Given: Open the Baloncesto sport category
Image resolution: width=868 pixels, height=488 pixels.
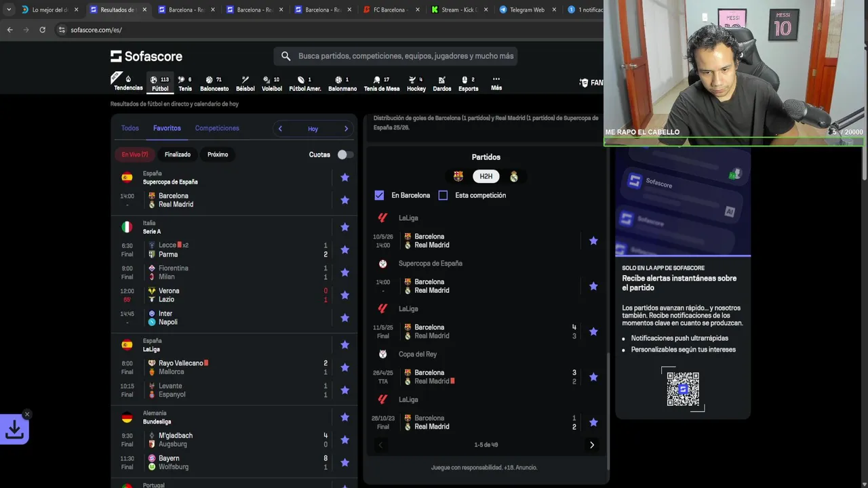Looking at the screenshot, I should tap(214, 83).
